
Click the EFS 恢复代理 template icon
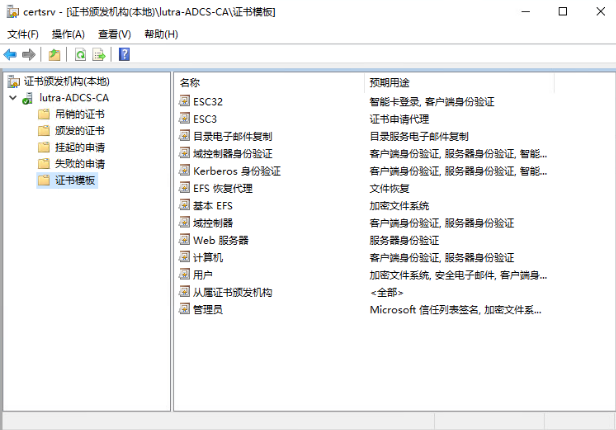(184, 187)
